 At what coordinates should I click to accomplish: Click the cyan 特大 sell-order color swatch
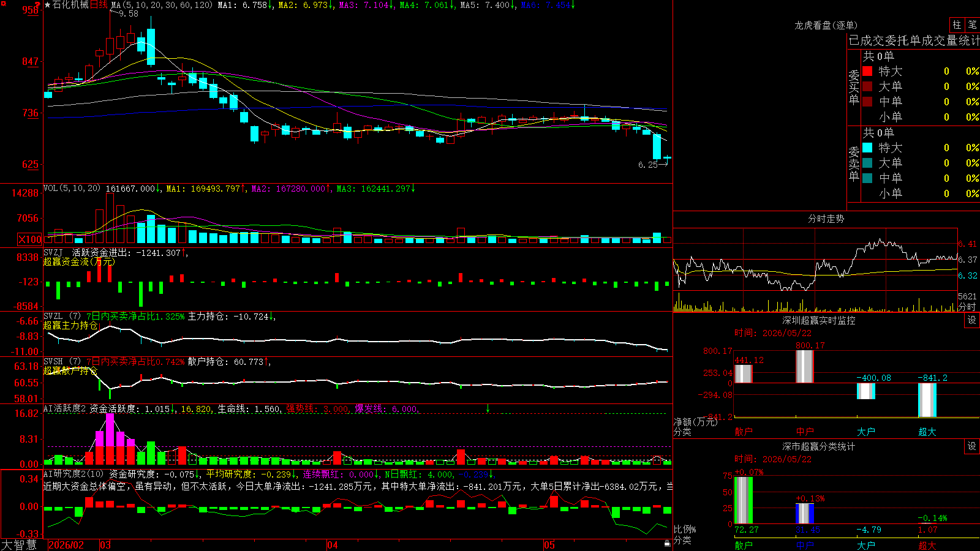(867, 148)
